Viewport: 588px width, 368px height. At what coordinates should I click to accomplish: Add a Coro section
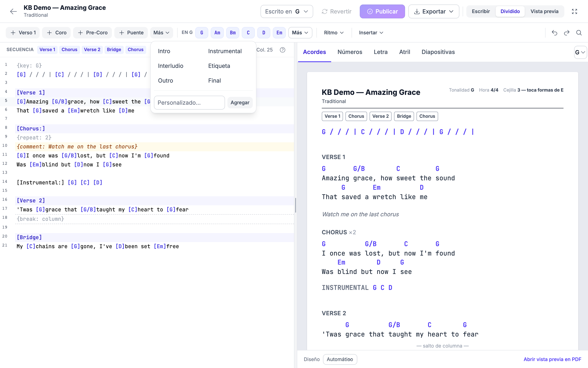(x=56, y=33)
